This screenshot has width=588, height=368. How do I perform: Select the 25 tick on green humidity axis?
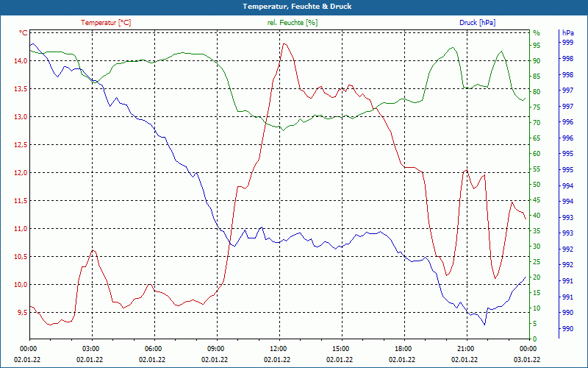537,262
